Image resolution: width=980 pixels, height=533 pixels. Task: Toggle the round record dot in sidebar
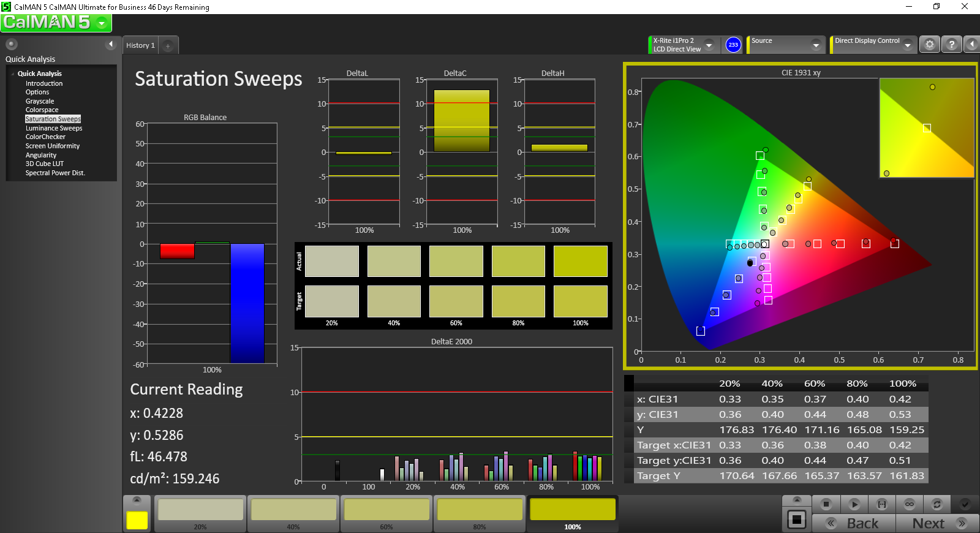[x=12, y=44]
